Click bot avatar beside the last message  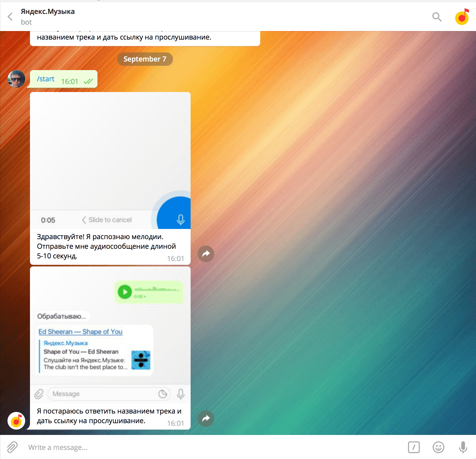pos(16,421)
